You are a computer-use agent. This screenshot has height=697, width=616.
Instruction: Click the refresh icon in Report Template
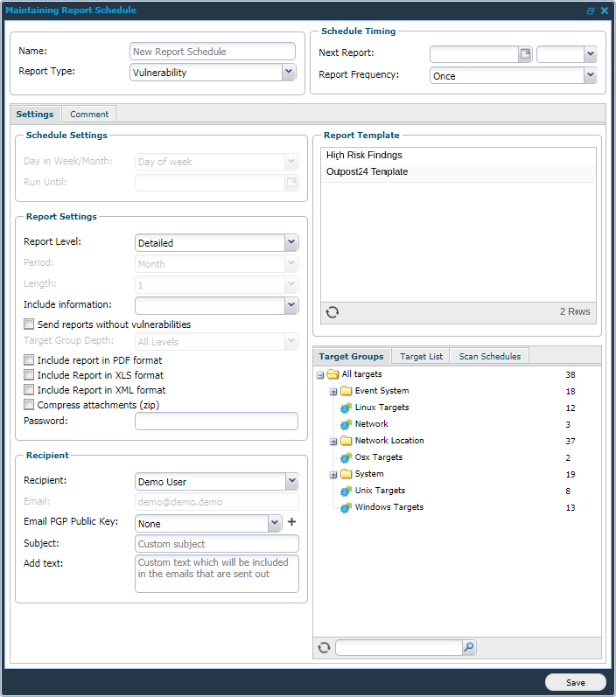(x=332, y=312)
